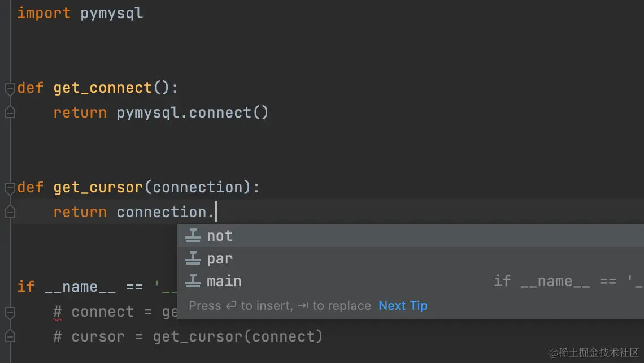Choose the "main" completion suggestion
644x363 pixels.
224,281
